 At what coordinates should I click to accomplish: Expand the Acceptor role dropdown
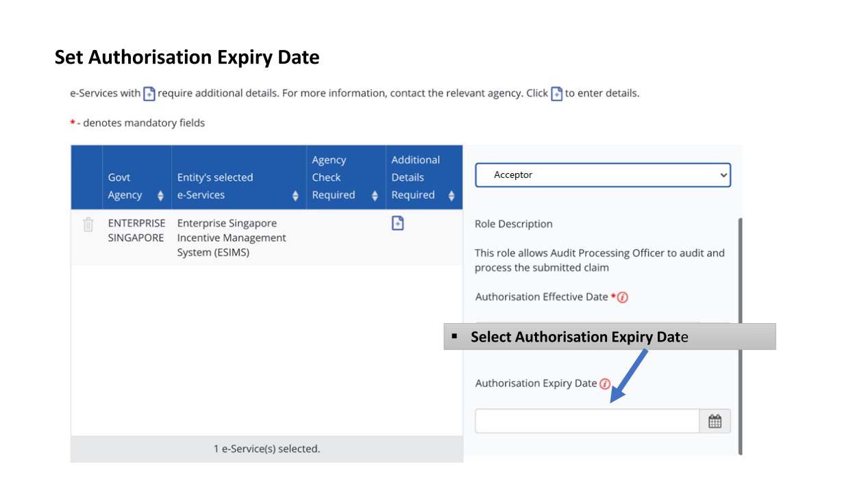click(602, 175)
